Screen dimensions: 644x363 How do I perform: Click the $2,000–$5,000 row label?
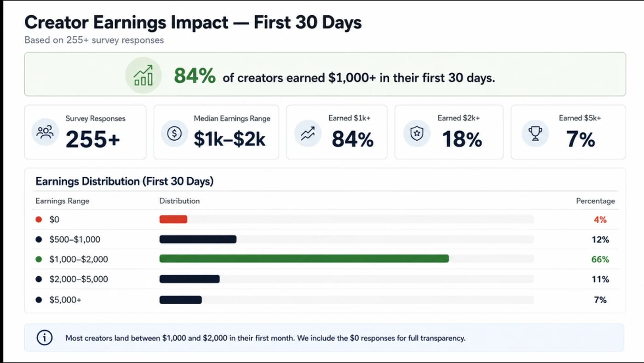(x=79, y=279)
